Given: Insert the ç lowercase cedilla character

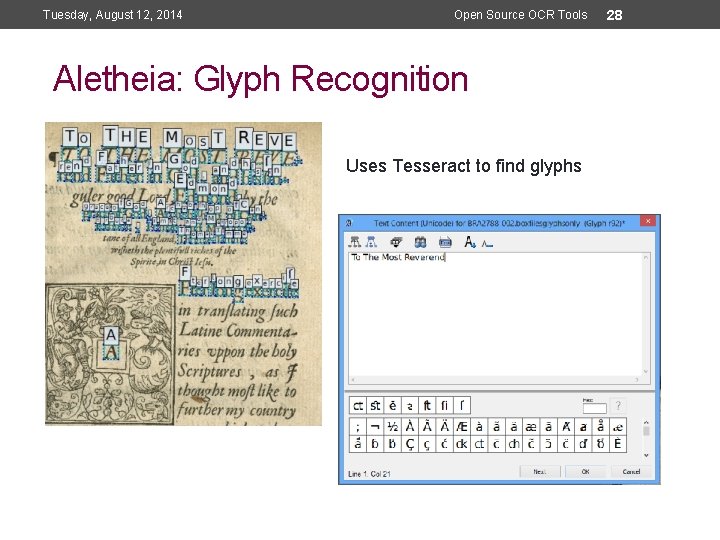Looking at the screenshot, I should tap(427, 444).
